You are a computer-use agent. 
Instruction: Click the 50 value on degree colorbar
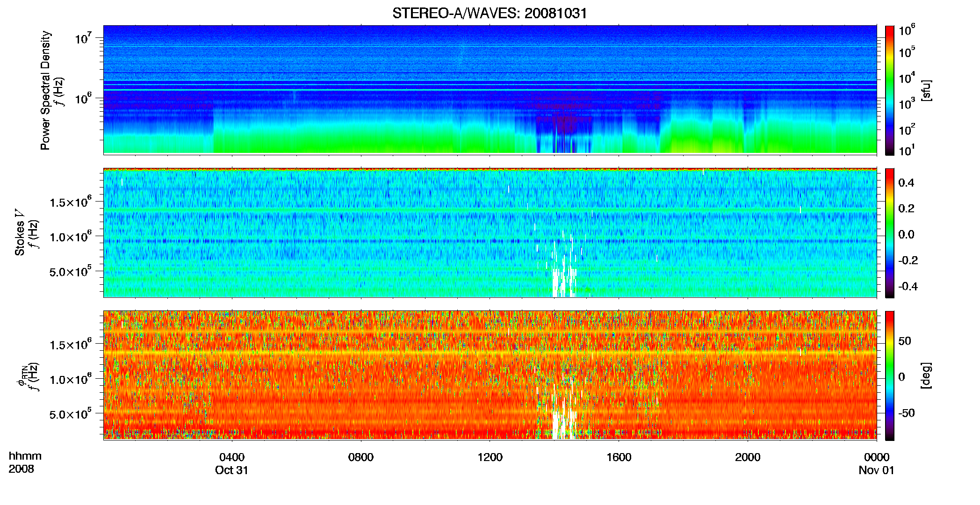click(905, 341)
